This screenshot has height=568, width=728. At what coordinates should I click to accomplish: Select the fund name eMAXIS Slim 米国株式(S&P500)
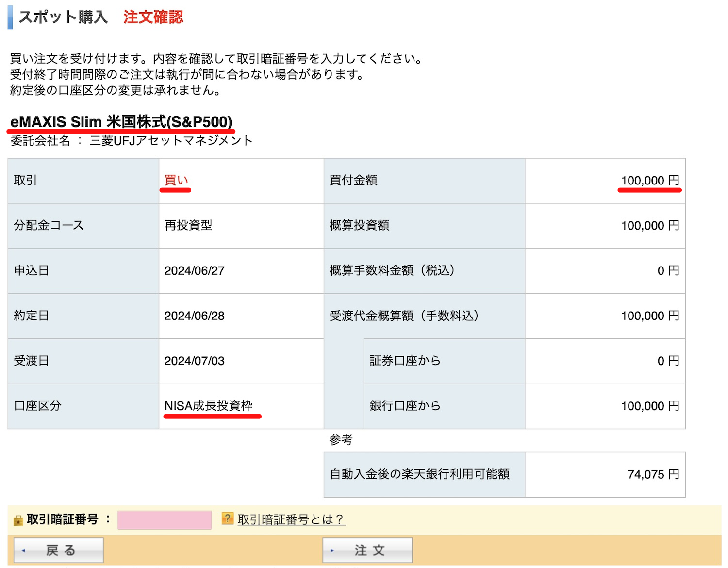(121, 121)
